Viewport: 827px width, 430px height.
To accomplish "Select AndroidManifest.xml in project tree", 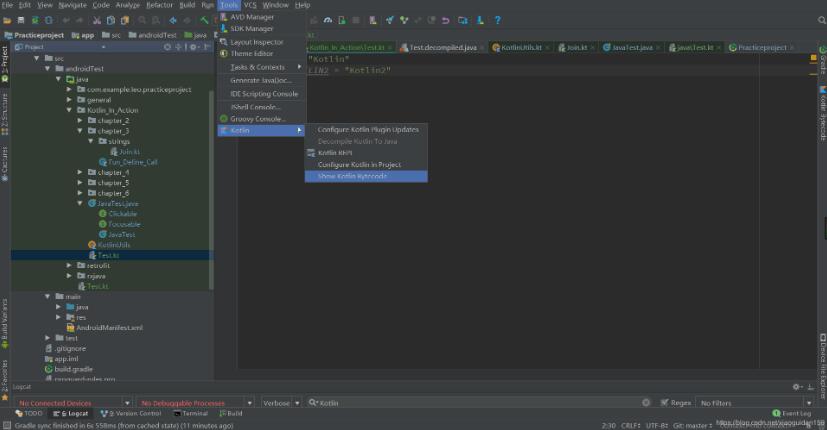I will pyautogui.click(x=109, y=328).
